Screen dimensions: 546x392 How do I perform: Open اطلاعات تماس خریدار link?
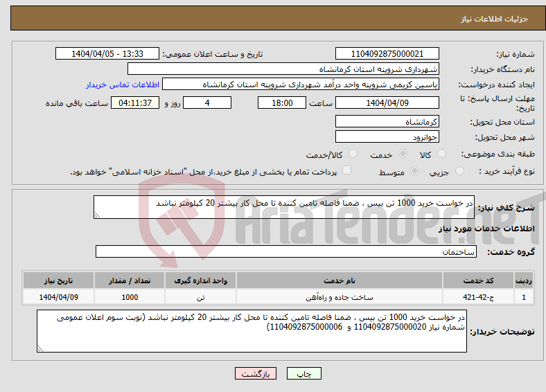point(123,84)
